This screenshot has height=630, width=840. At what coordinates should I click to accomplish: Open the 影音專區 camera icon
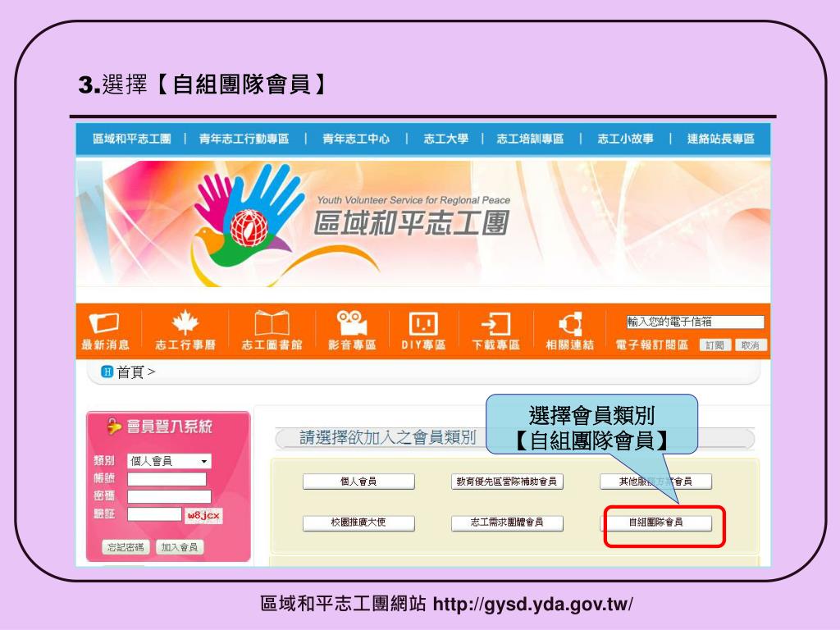coord(351,322)
